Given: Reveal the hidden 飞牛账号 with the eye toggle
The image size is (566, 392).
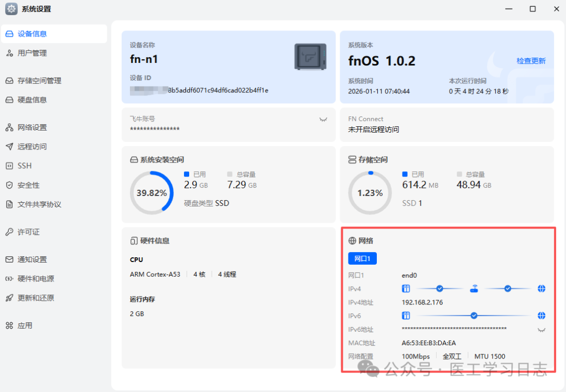Looking at the screenshot, I should coord(323,119).
